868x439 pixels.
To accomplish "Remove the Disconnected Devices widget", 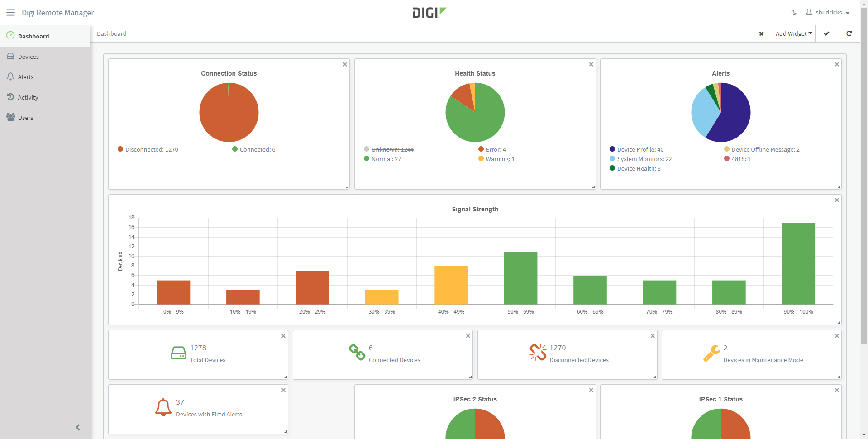I will pyautogui.click(x=653, y=336).
